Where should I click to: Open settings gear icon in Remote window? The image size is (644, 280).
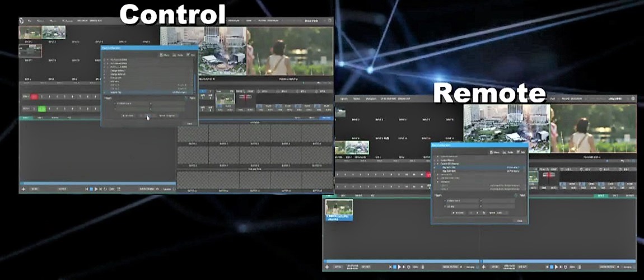pyautogui.click(x=633, y=99)
